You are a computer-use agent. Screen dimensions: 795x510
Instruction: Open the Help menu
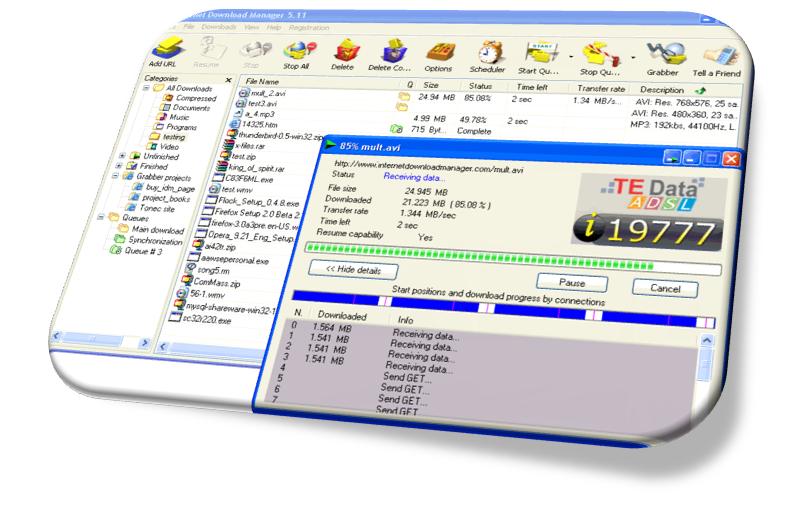274,27
